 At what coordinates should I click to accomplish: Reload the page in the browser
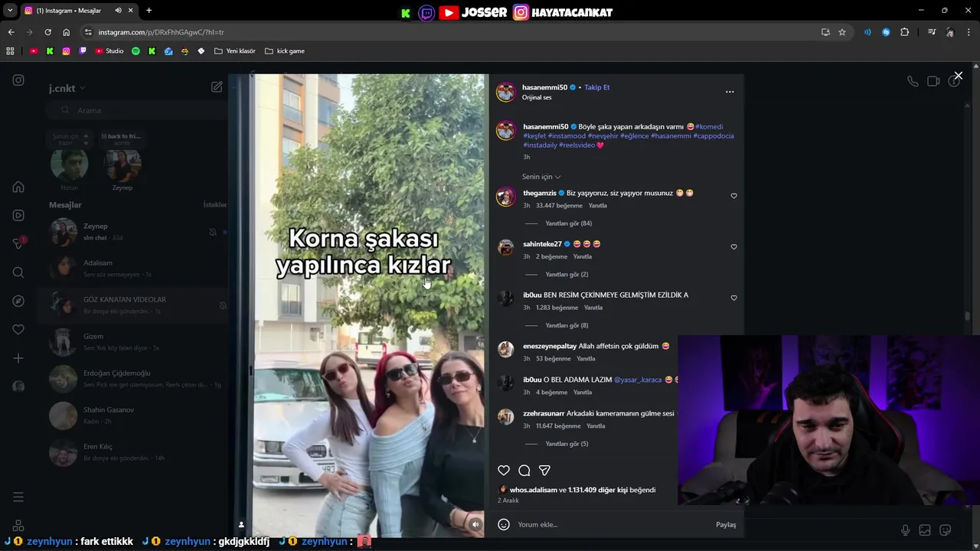coord(47,32)
